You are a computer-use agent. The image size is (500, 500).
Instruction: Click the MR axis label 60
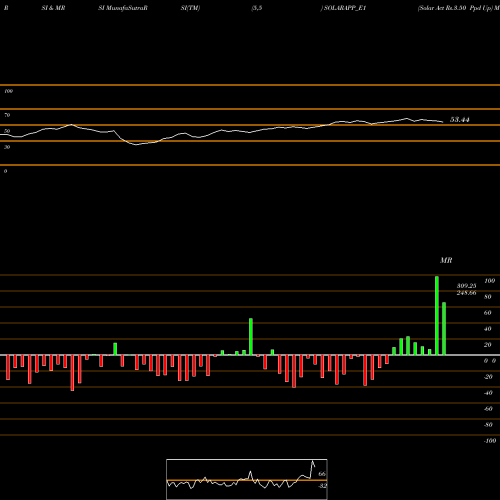tap(488, 313)
